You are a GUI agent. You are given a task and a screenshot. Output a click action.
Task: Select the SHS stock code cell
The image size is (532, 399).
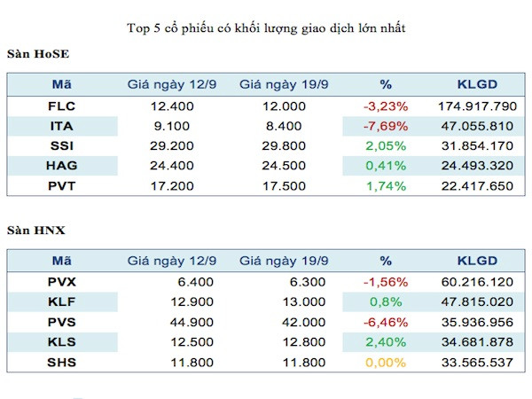pos(55,361)
